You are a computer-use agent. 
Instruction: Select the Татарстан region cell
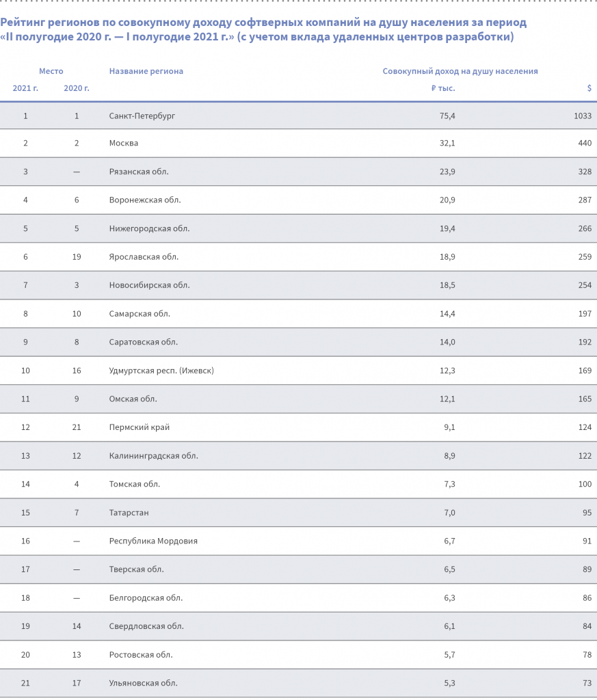point(129,513)
